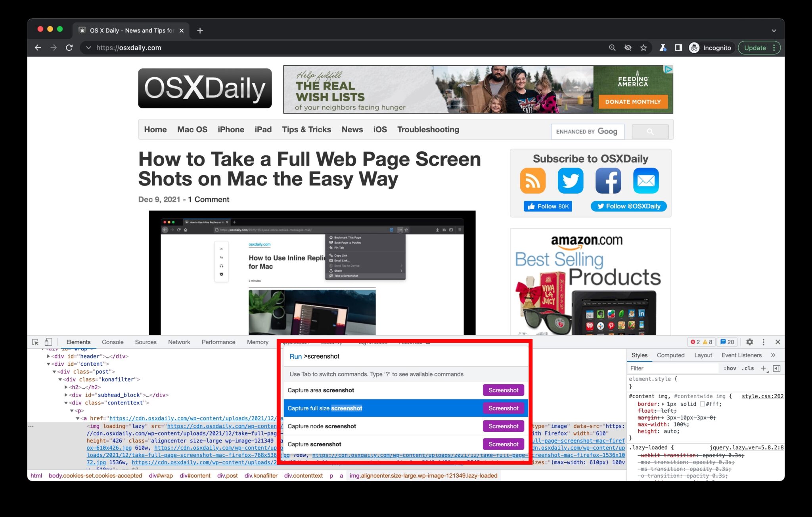Click Screenshot next to Capture full size screenshot
This screenshot has width=812, height=517.
[504, 408]
